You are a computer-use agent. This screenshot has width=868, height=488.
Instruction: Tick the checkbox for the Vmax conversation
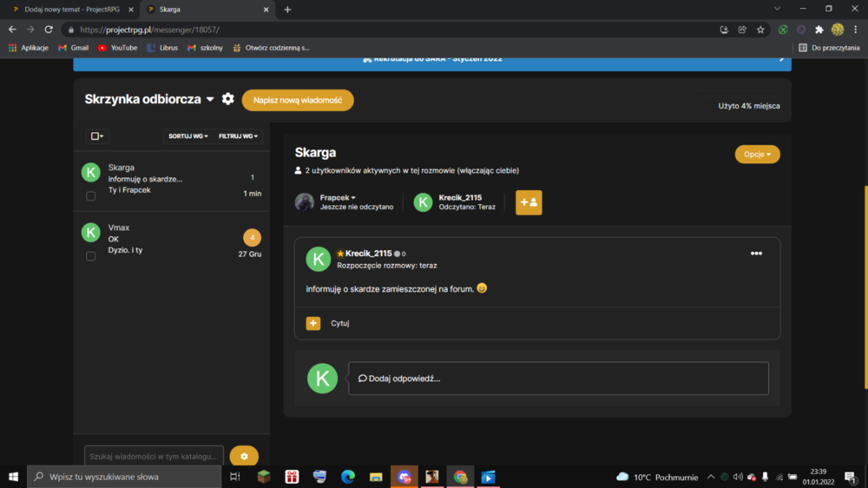[91, 256]
